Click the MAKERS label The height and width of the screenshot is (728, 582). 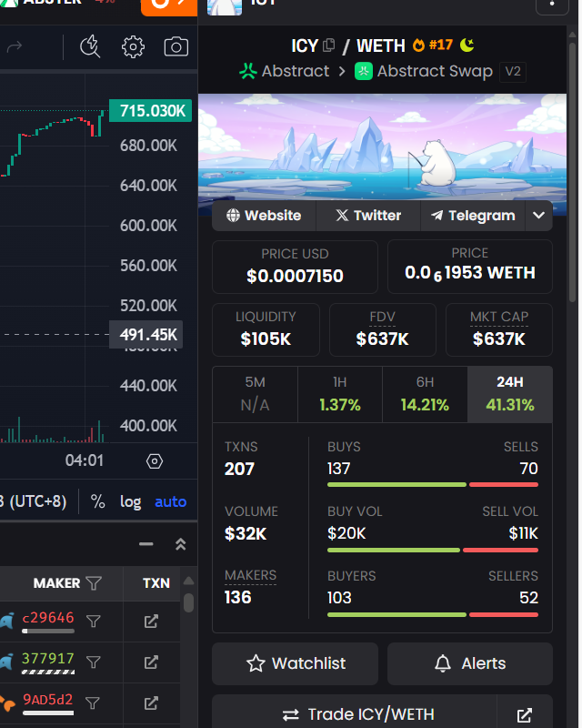tap(250, 576)
